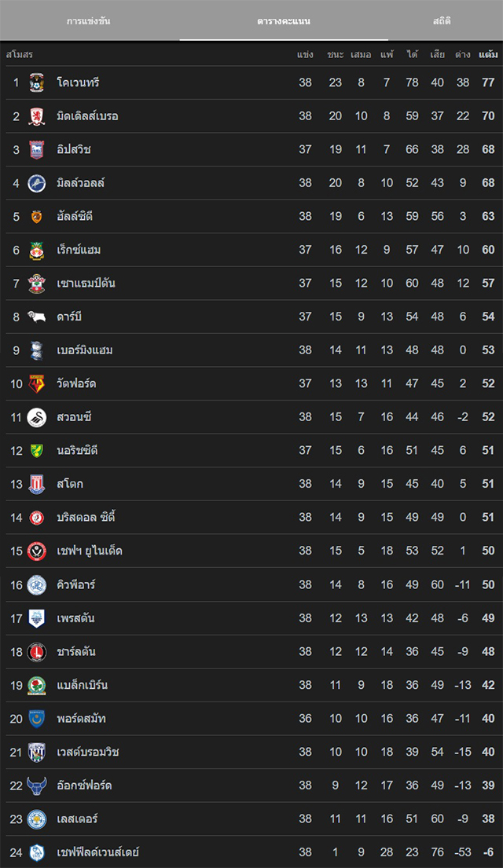
Task: Click the แข่ง column header
Action: pyautogui.click(x=305, y=55)
